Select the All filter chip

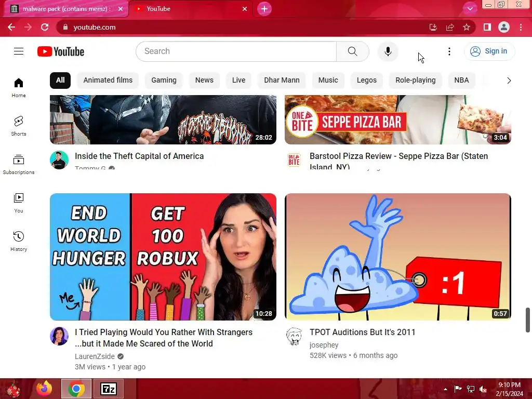[60, 81]
